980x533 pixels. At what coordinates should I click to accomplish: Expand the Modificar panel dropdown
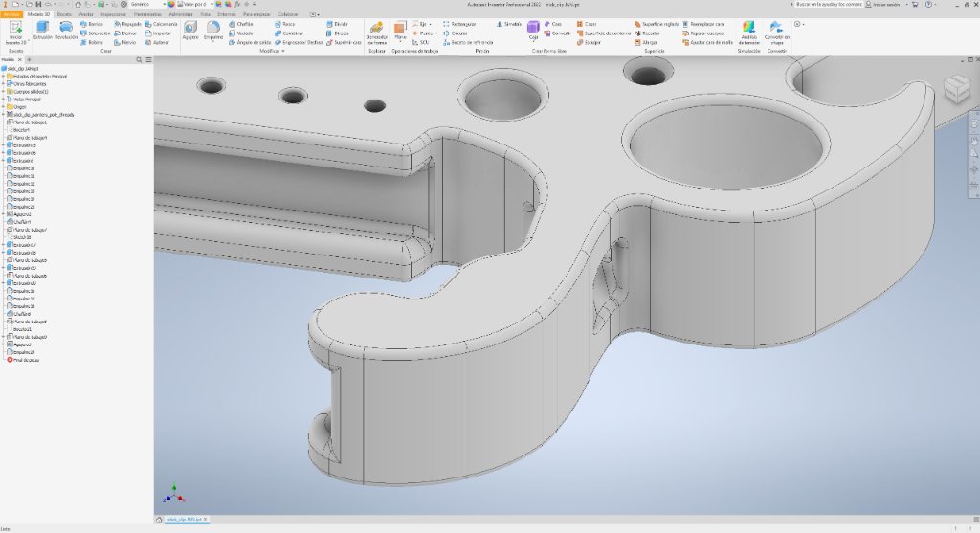[272, 51]
